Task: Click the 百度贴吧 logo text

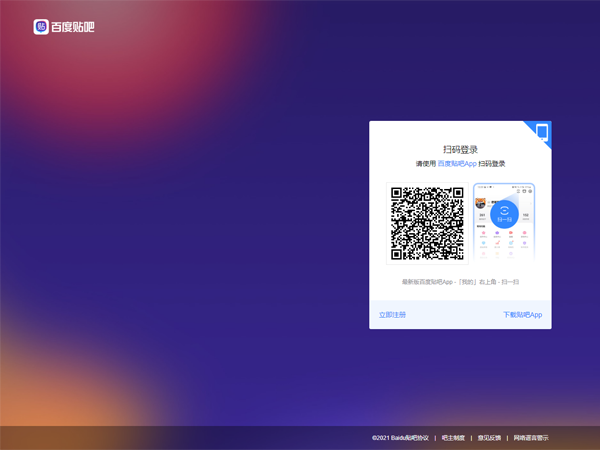Action: 73,27
